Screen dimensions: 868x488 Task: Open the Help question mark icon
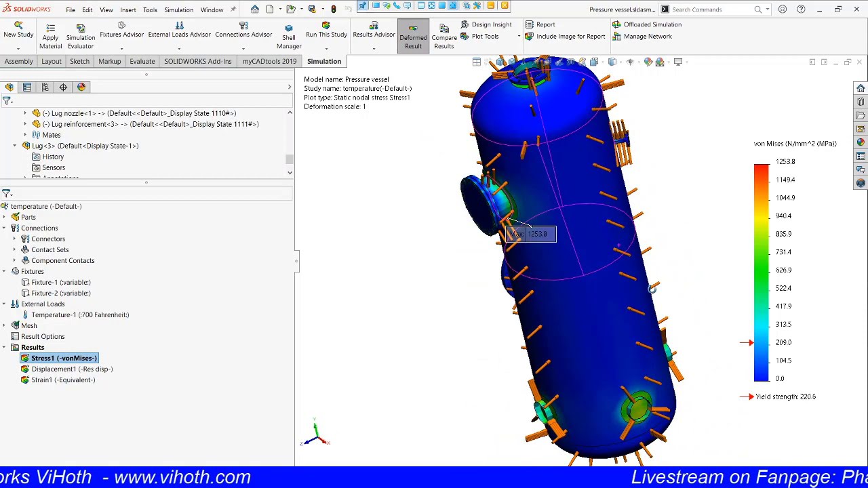tap(801, 9)
